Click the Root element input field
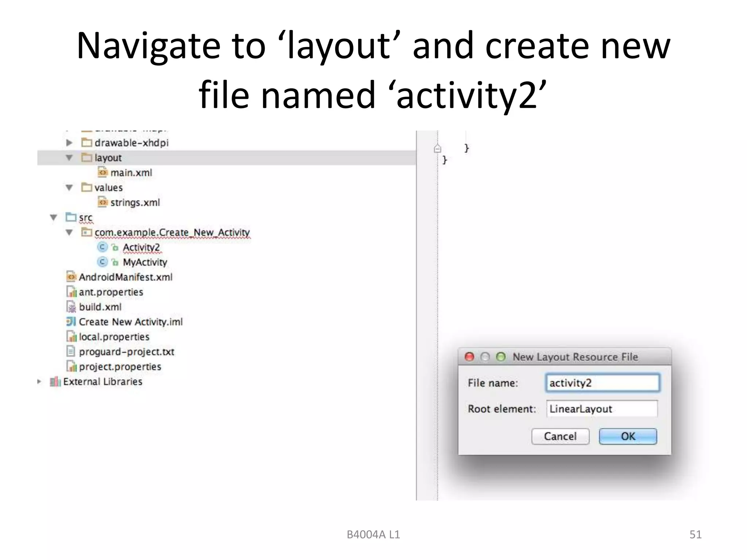 tap(602, 409)
